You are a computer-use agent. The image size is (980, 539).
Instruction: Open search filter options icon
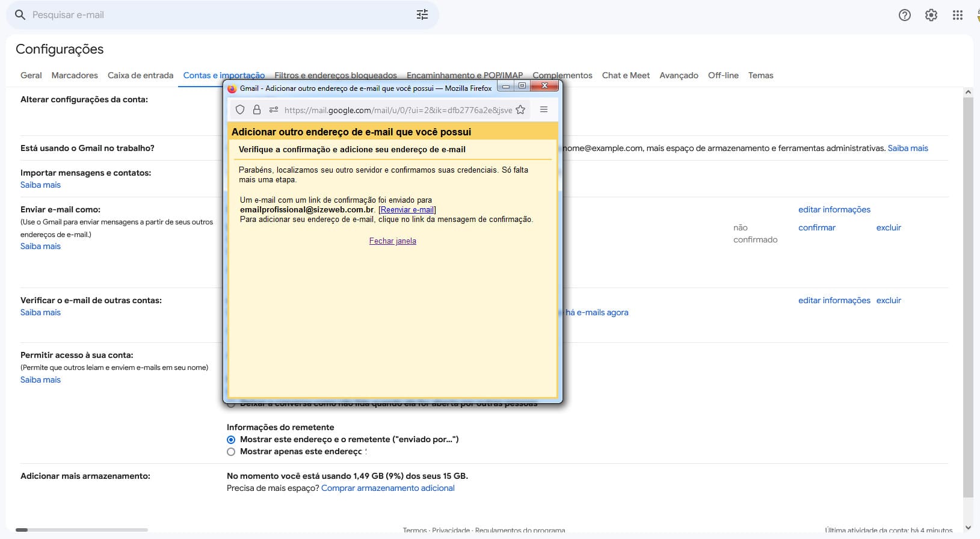(x=422, y=15)
